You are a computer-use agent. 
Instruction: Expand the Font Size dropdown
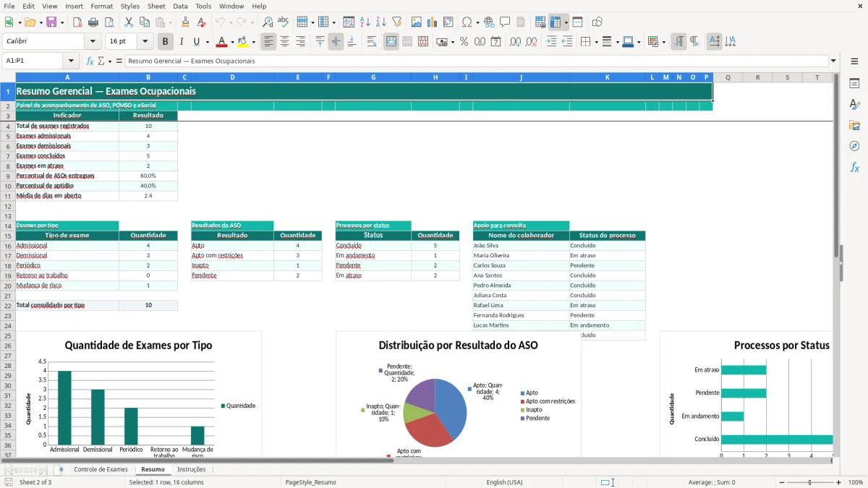pyautogui.click(x=145, y=41)
